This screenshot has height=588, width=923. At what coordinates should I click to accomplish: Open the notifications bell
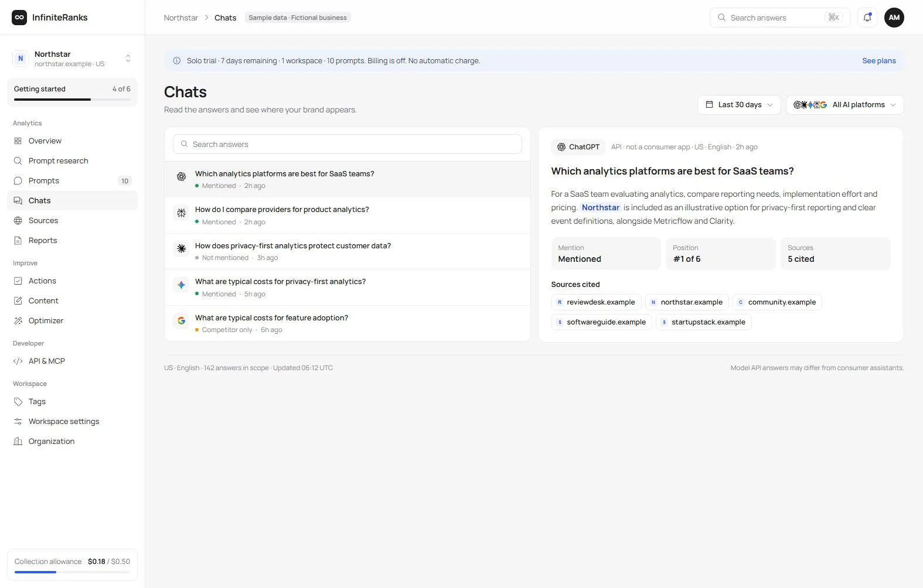(x=867, y=18)
